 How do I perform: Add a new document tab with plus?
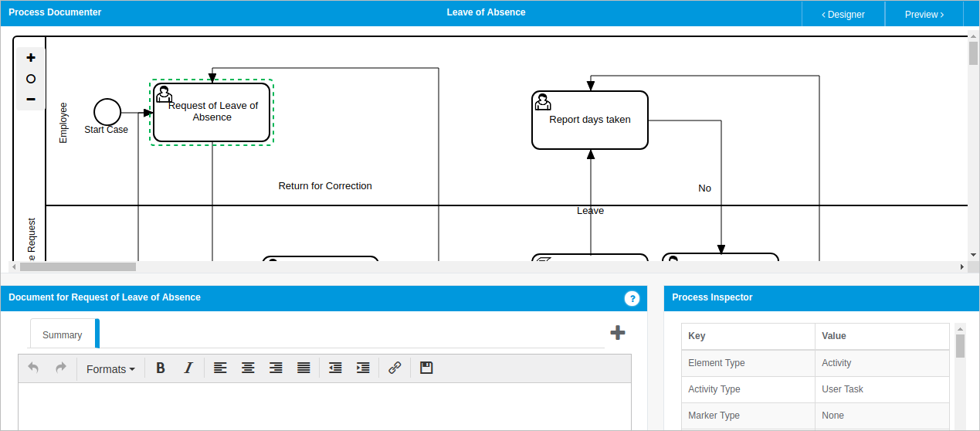coord(618,333)
